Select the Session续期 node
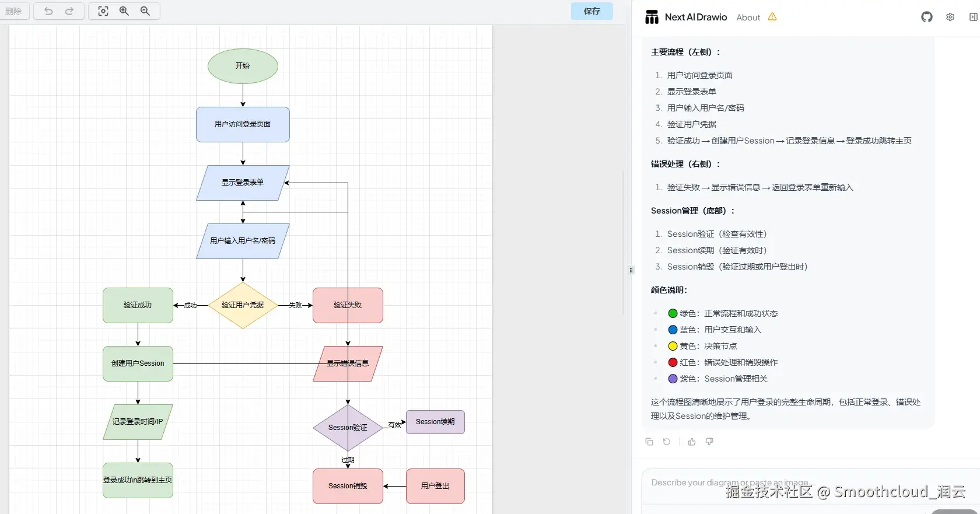The width and height of the screenshot is (980, 514). [435, 422]
